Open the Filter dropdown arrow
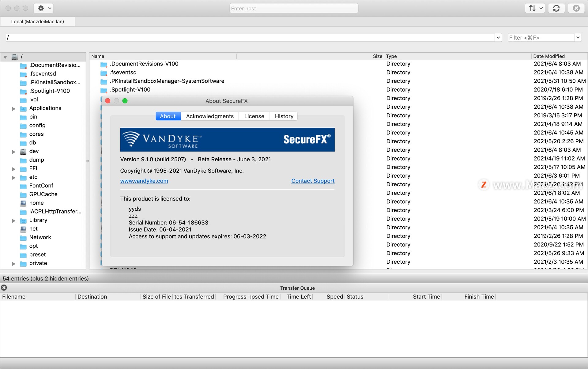 point(578,38)
